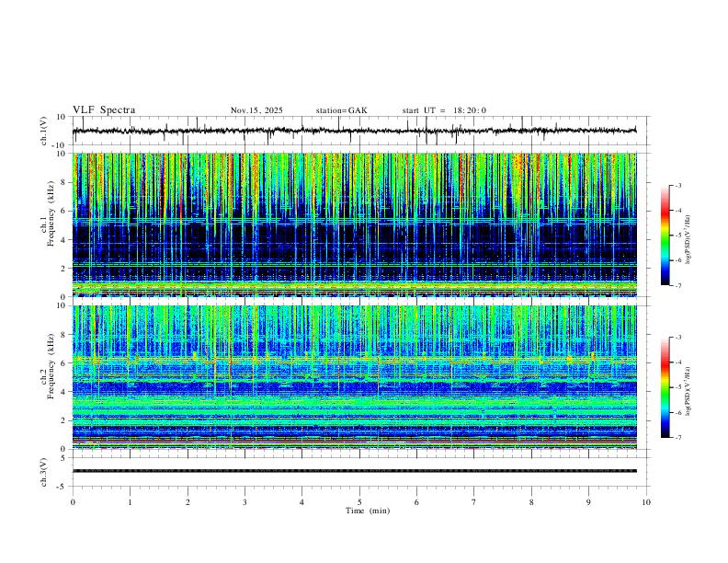This screenshot has width=728, height=563.
Task: Click time axis tick label "1"
Action: click(130, 502)
